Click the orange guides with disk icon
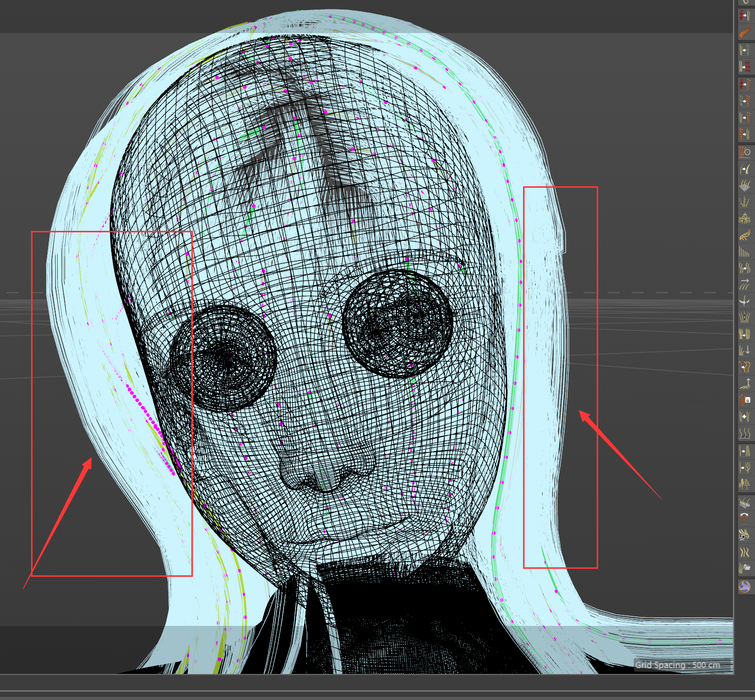This screenshot has height=700, width=755. (x=744, y=400)
